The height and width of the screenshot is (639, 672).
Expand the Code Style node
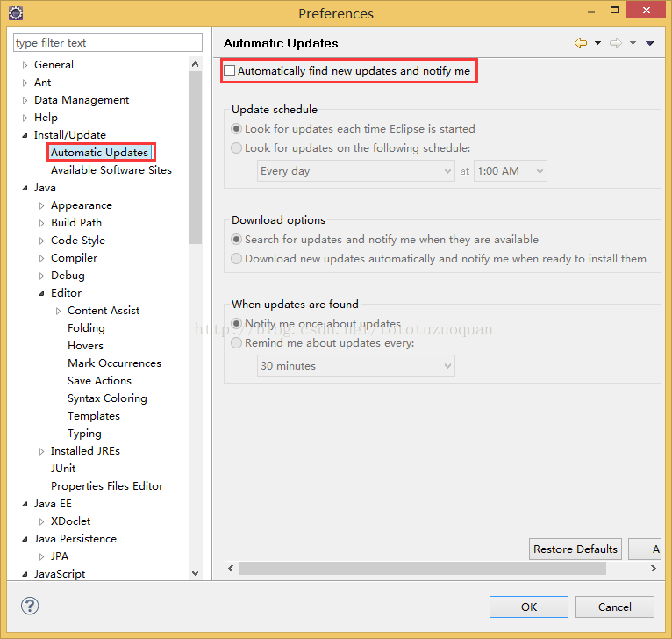click(41, 241)
